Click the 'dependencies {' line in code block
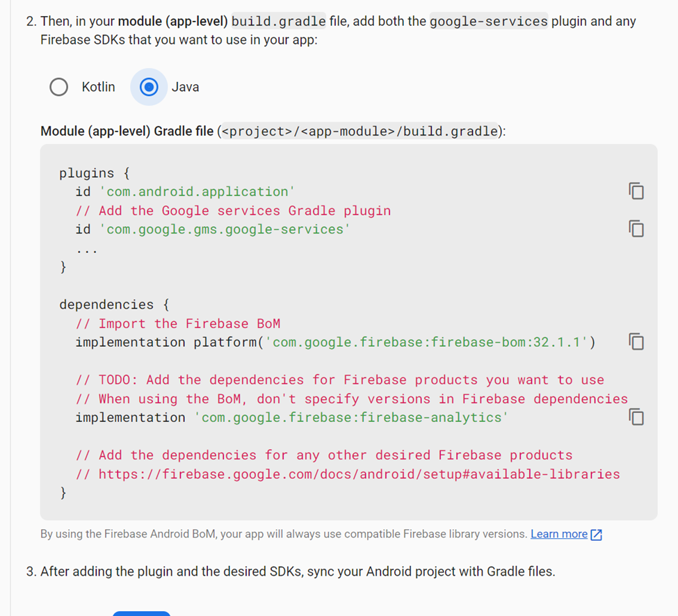This screenshot has height=616, width=678. 114,305
